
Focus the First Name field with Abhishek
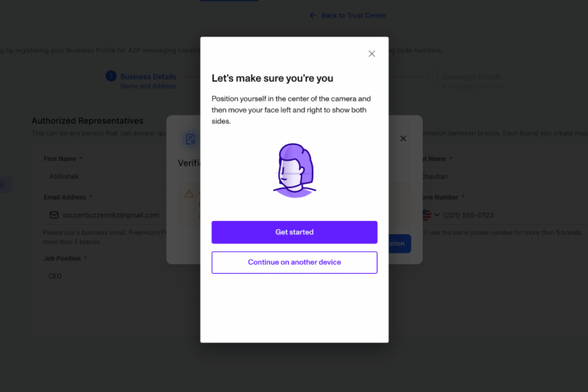103,176
